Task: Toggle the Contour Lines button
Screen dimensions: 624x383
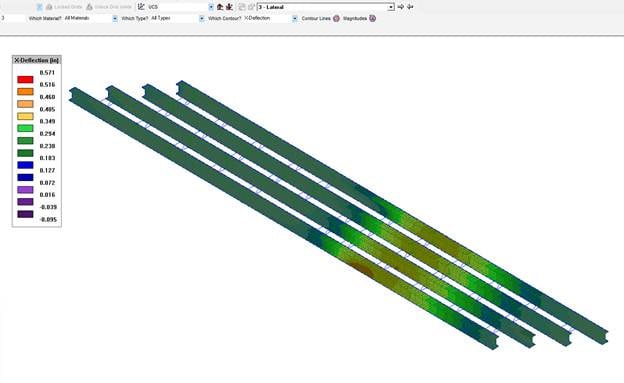Action: (336, 18)
